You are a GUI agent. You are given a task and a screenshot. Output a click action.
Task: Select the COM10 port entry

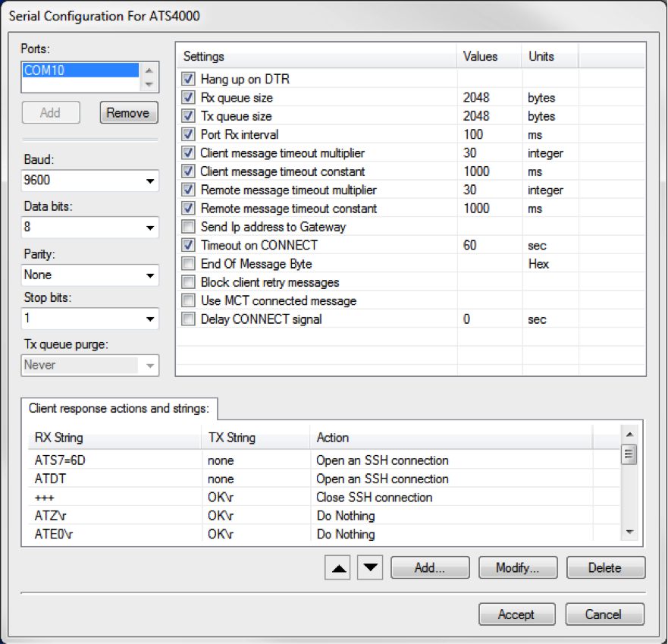[80, 71]
